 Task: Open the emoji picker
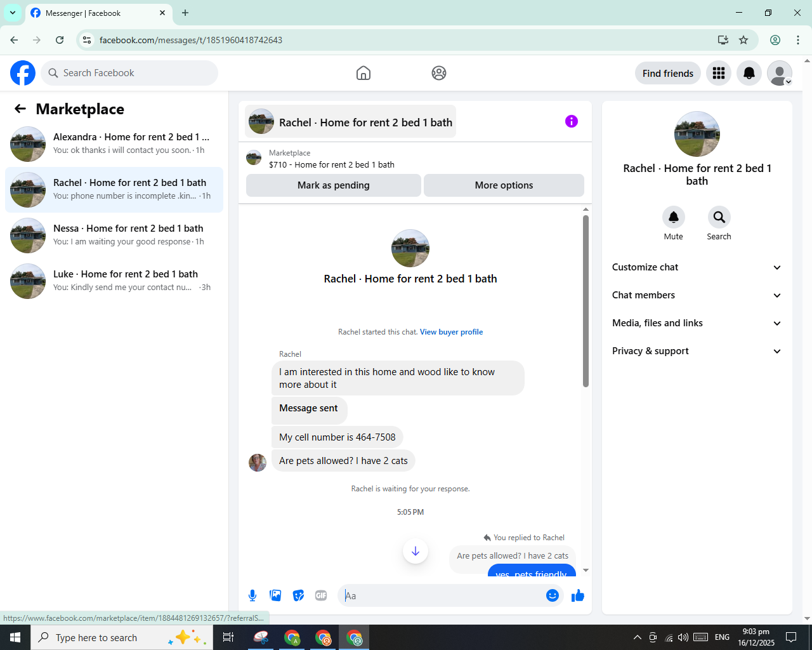click(x=553, y=595)
